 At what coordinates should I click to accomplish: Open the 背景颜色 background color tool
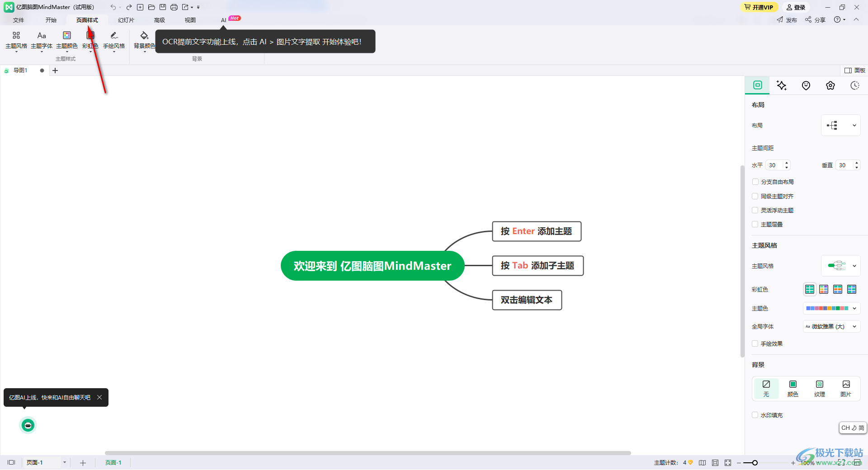tap(144, 41)
